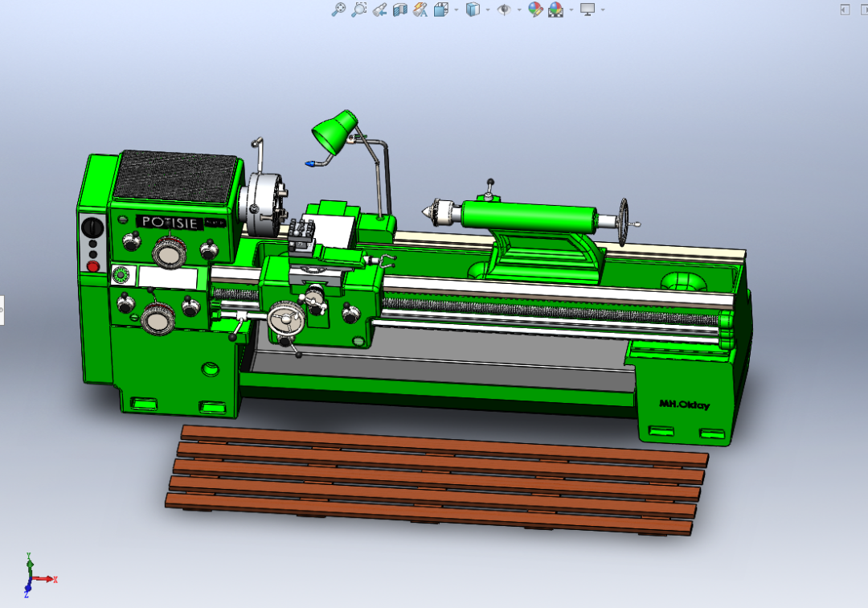Screen dimensions: 868x608
Task: Click the red X axis of the triad
Action: tap(46, 579)
